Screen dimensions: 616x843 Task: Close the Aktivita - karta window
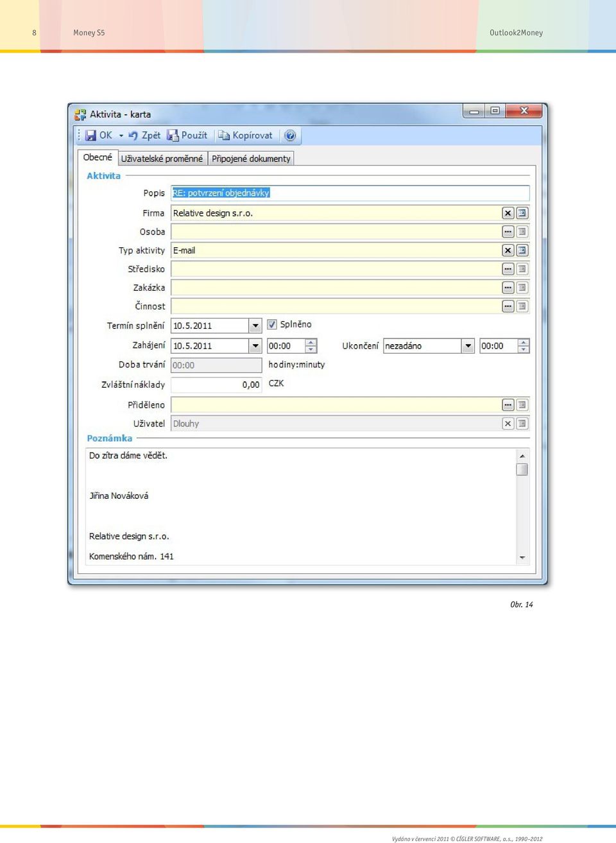click(524, 112)
